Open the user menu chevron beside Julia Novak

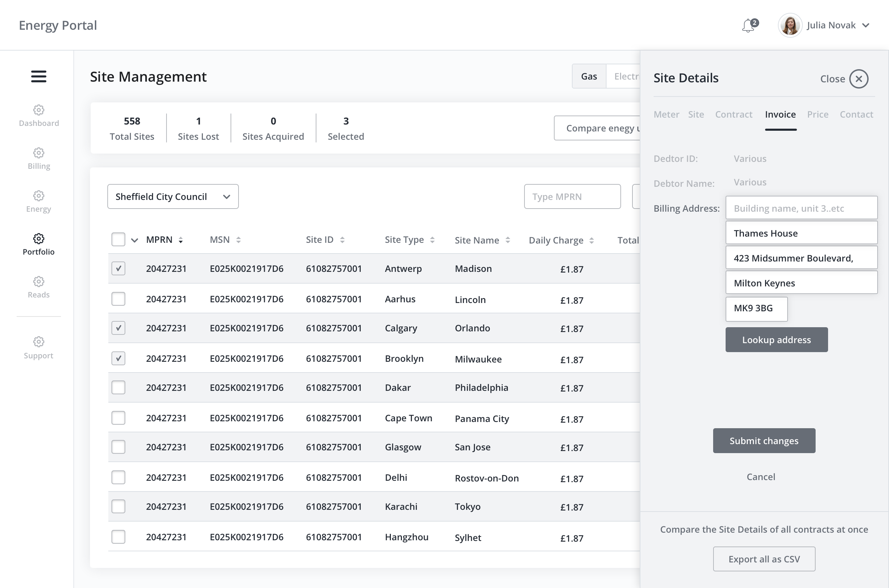[866, 26]
